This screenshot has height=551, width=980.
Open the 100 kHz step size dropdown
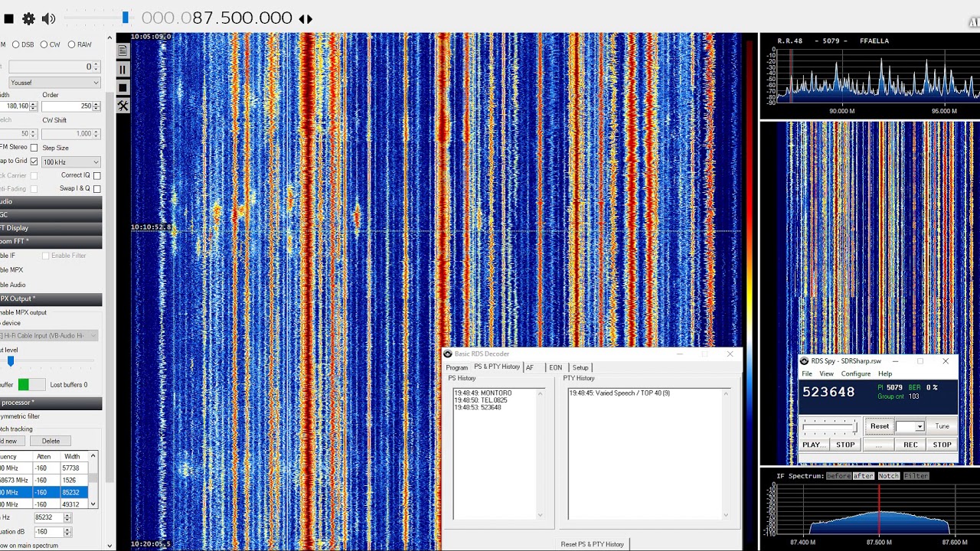(x=71, y=162)
